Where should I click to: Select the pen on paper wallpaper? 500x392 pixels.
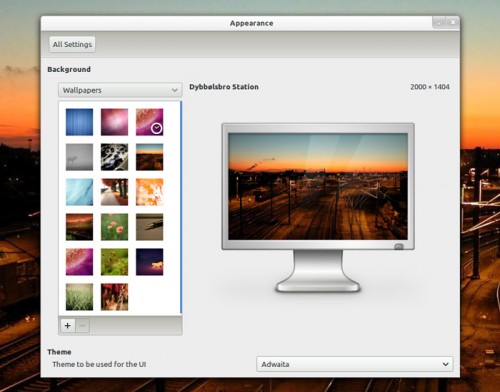149,227
